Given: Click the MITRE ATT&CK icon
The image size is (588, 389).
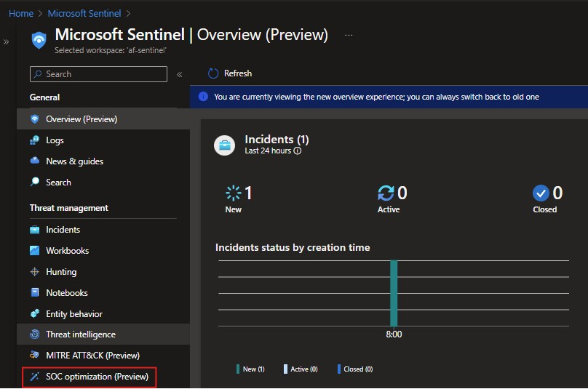Looking at the screenshot, I should [x=34, y=355].
